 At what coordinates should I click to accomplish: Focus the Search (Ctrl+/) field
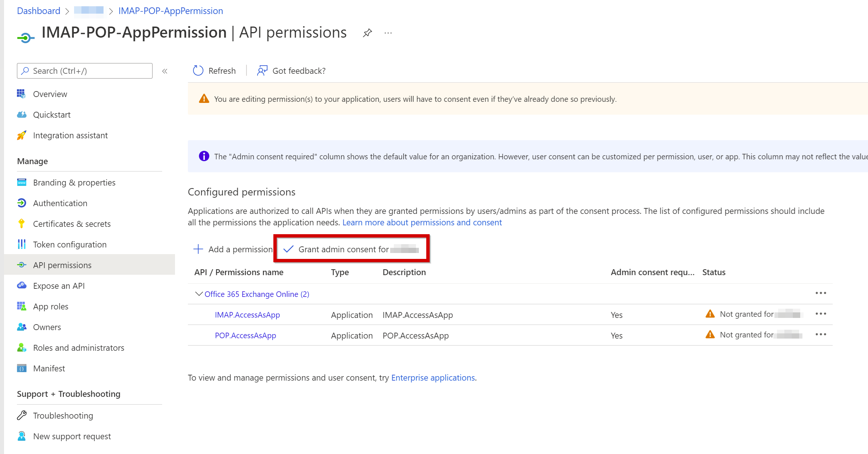[85, 71]
